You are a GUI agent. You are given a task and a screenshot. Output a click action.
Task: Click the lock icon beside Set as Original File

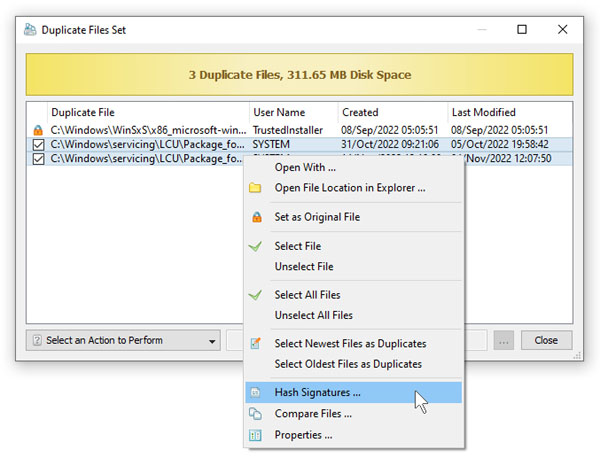point(257,217)
